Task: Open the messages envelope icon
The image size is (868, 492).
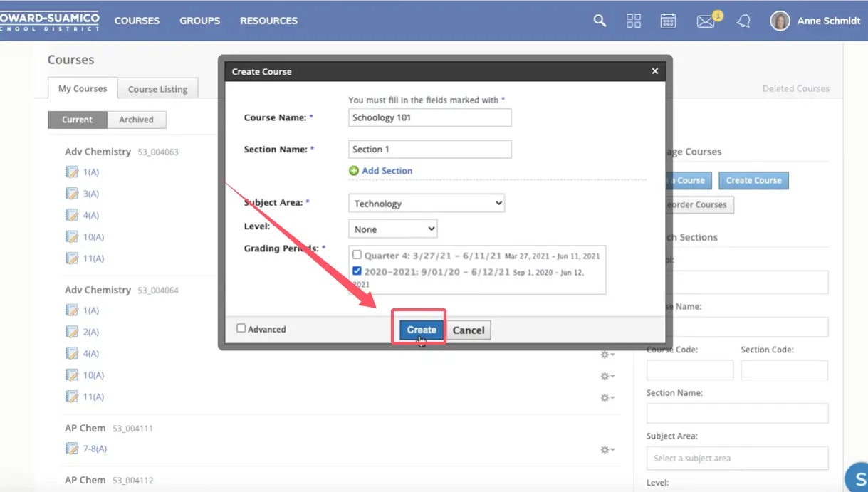Action: pos(705,21)
